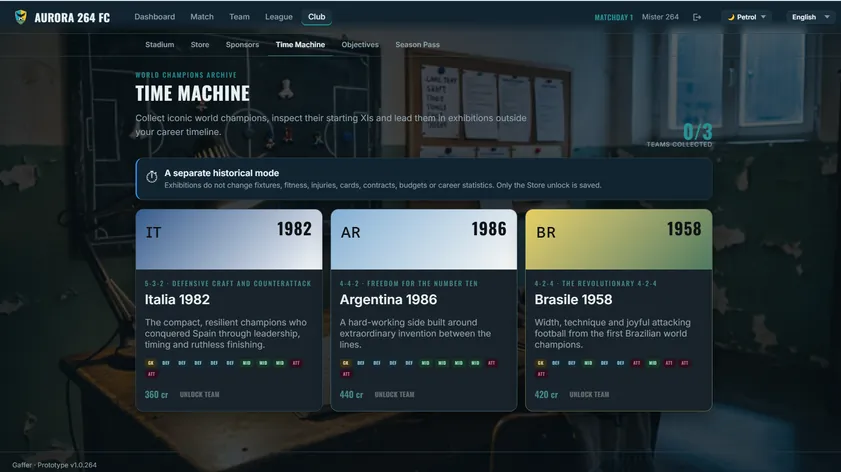Click the Brasile 1958 card title
Viewport: 841px width, 472px height.
click(573, 299)
